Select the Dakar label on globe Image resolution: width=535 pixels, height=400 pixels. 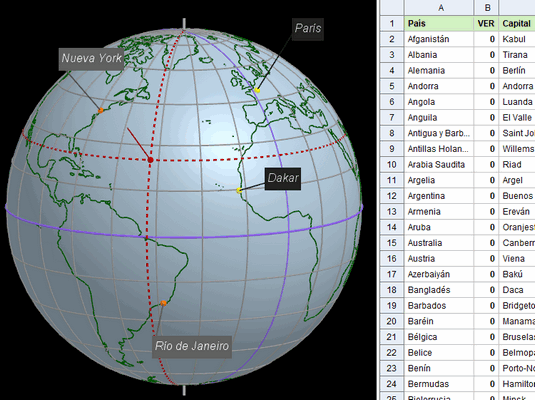pos(283,178)
